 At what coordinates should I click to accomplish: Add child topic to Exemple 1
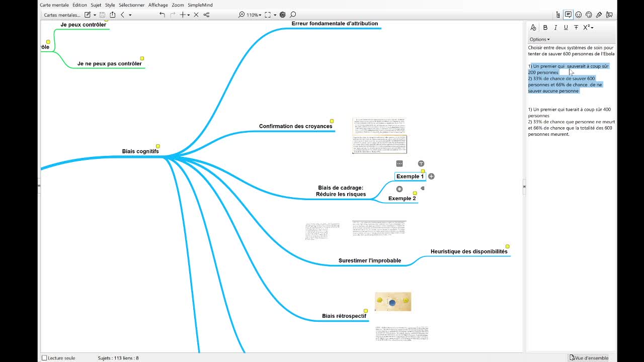431,176
